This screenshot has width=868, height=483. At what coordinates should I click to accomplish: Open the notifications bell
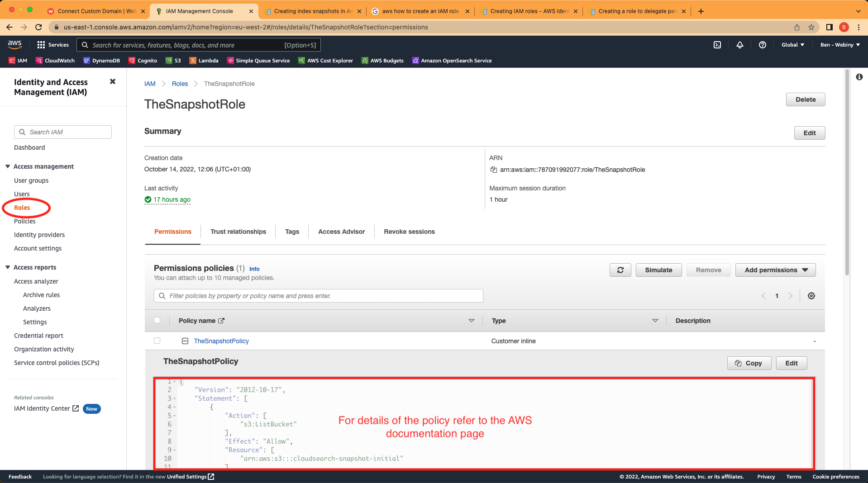click(x=739, y=45)
